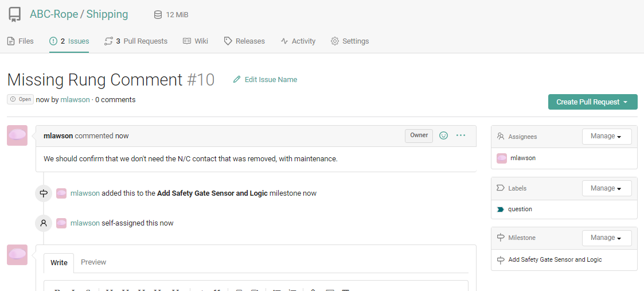This screenshot has width=644, height=291.
Task: Click mlawson's avatar next to the comment
Action: 17,135
